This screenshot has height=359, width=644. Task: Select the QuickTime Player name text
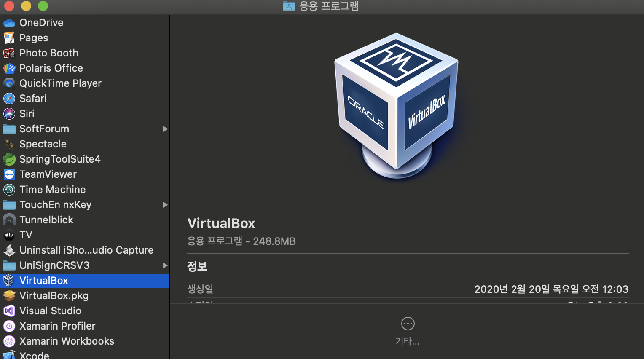tap(60, 83)
